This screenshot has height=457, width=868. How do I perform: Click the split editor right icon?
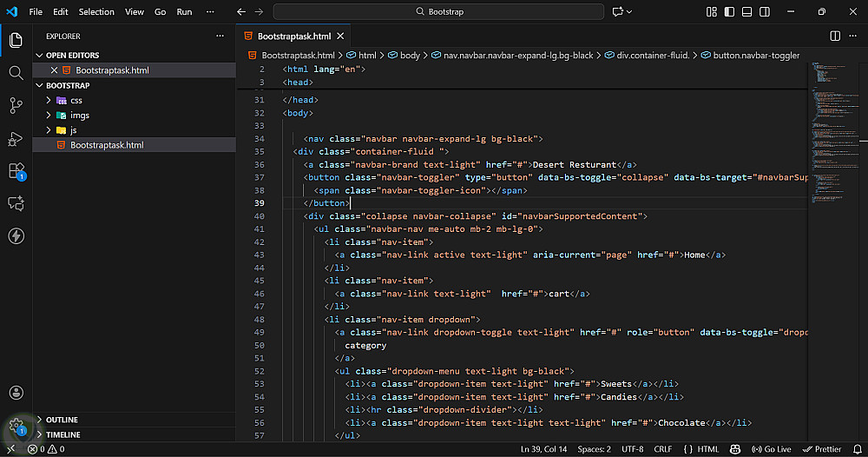tap(835, 36)
